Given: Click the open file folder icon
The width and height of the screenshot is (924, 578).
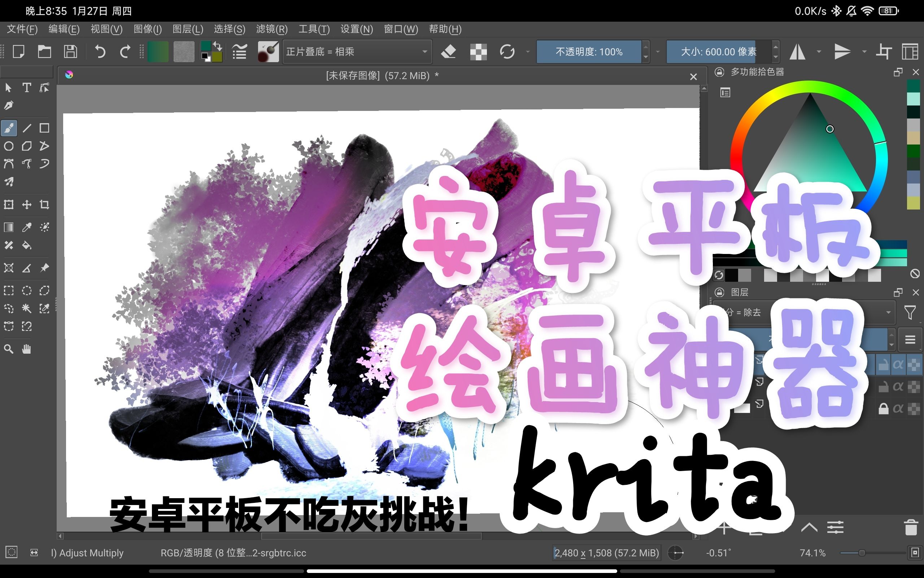Looking at the screenshot, I should [44, 51].
